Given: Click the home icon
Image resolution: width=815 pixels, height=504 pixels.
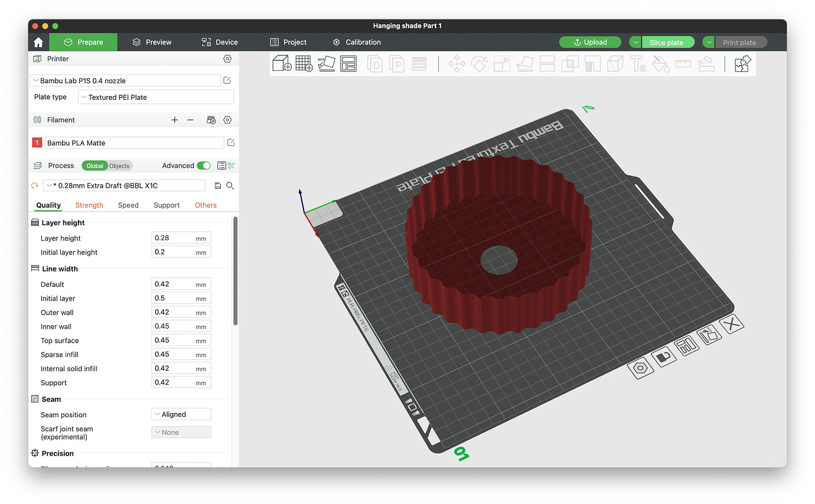Looking at the screenshot, I should pyautogui.click(x=38, y=42).
